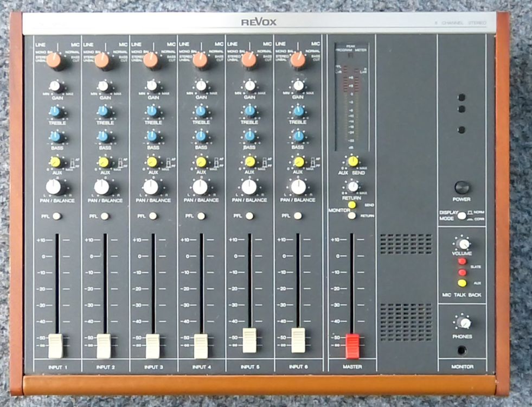Toggle the PFL button on Input 3
The height and width of the screenshot is (407, 532).
point(153,216)
